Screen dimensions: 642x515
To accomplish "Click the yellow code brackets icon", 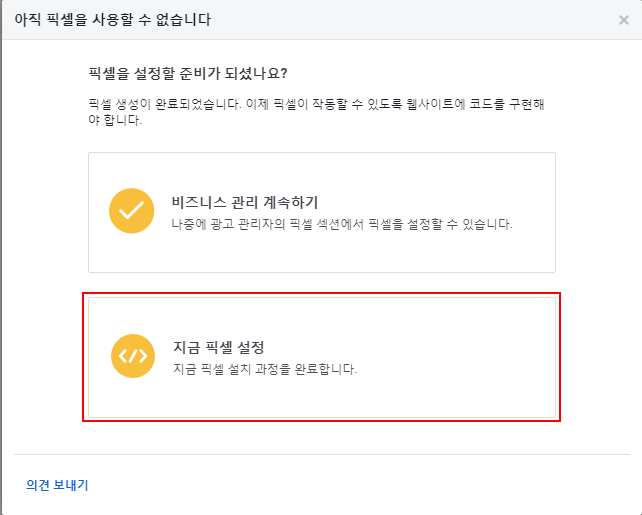I will [x=132, y=357].
